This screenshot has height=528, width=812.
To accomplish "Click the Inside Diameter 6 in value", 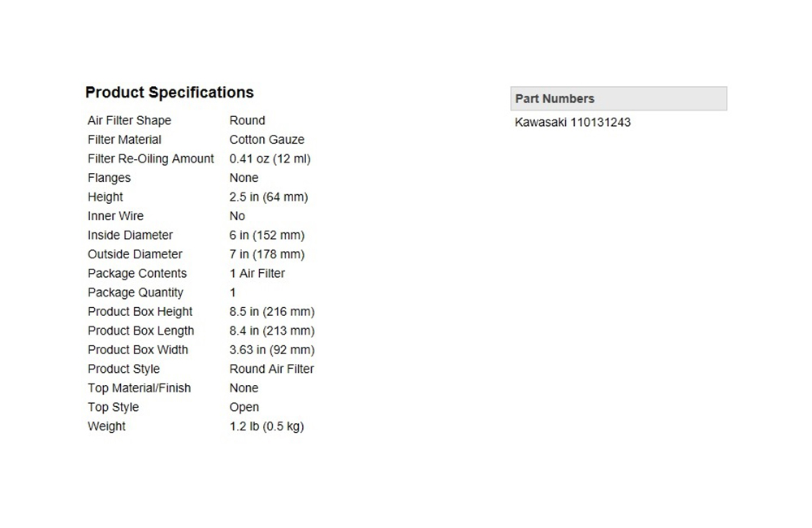I will pyautogui.click(x=266, y=236).
